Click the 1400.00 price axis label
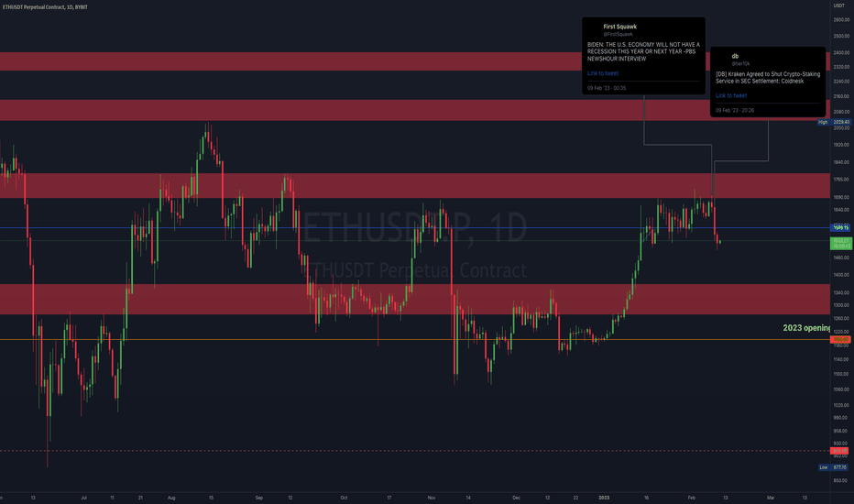This screenshot has height=504, width=854. point(841,275)
